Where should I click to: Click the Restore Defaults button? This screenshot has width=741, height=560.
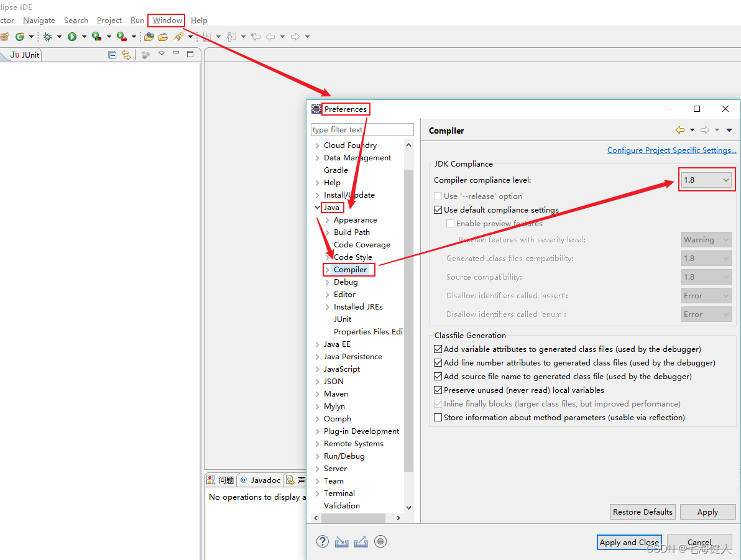click(643, 512)
